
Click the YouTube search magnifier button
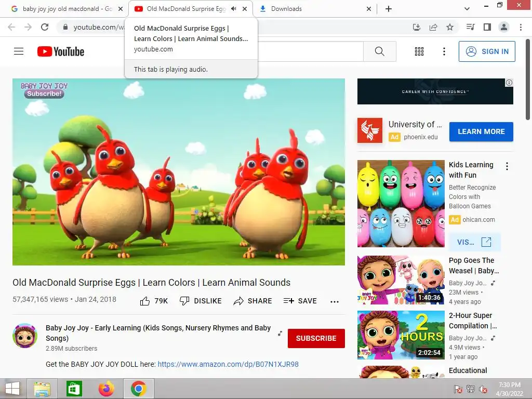(x=380, y=51)
